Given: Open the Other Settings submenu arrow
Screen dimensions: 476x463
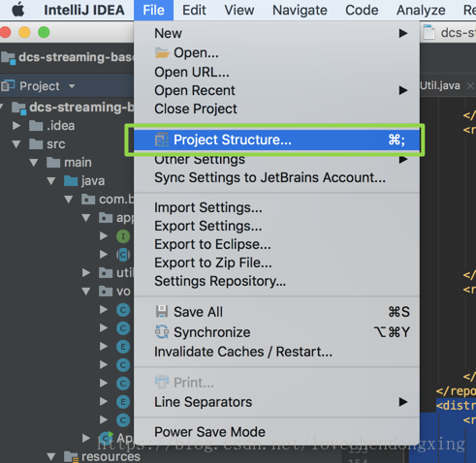Looking at the screenshot, I should tap(402, 159).
